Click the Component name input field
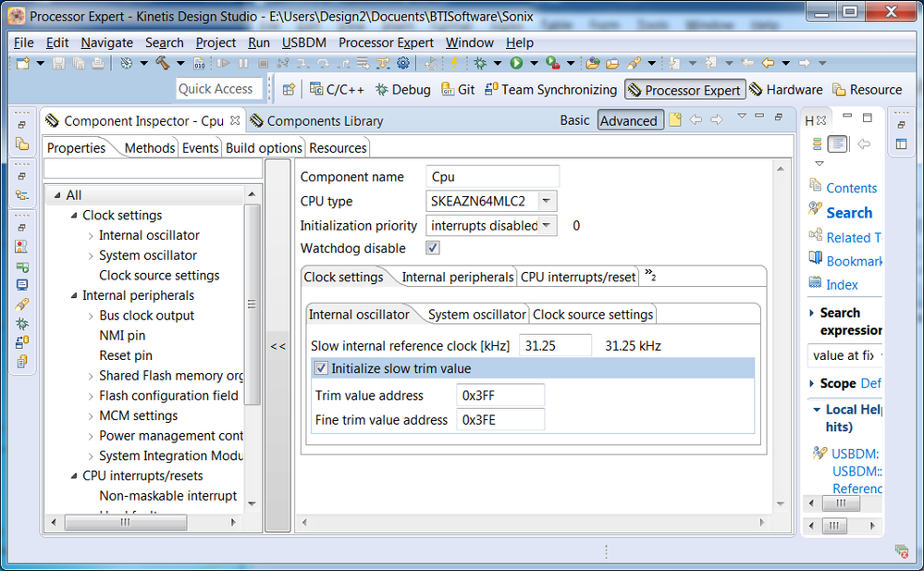Viewport: 924px width, 571px height. coord(492,177)
